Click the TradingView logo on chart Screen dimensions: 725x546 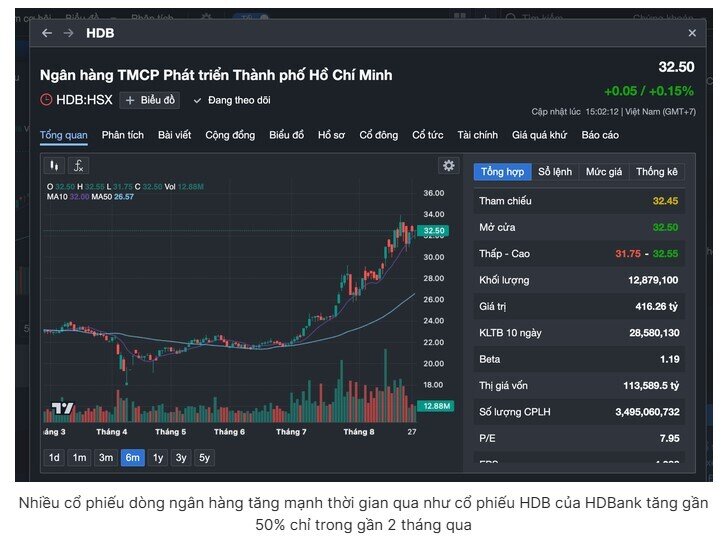(62, 408)
